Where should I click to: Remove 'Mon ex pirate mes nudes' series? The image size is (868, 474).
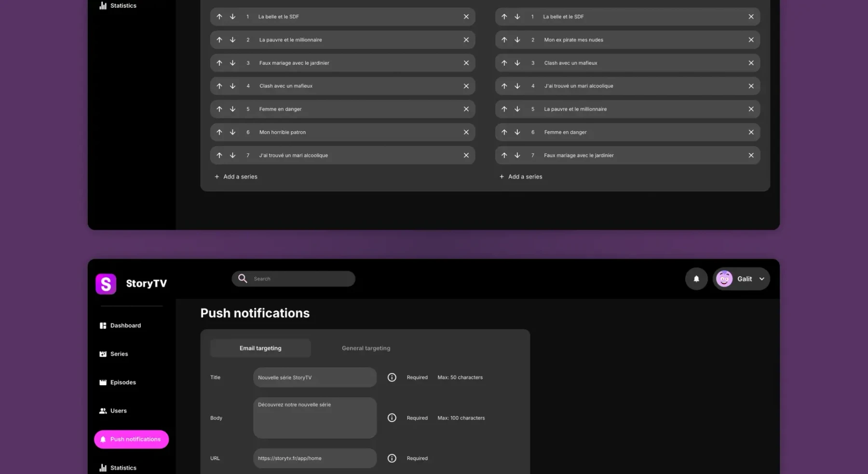click(x=751, y=40)
